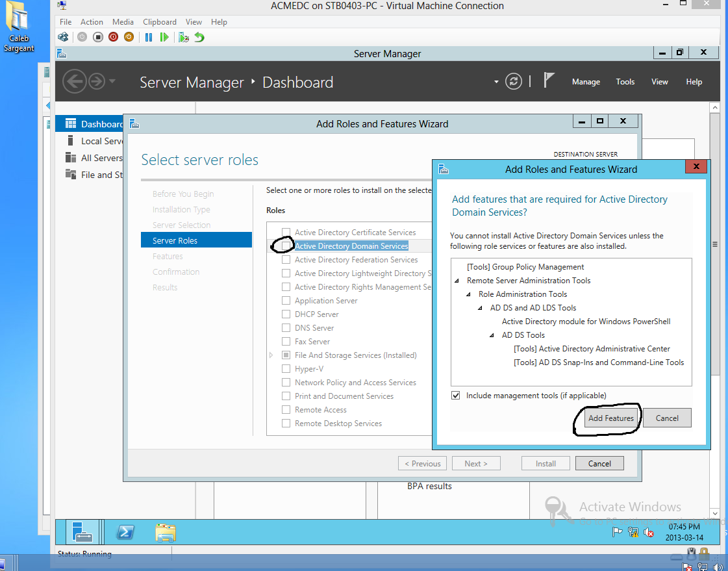Collapse AD DS and AD LDS Tools node
This screenshot has width=728, height=571.
pyautogui.click(x=480, y=308)
